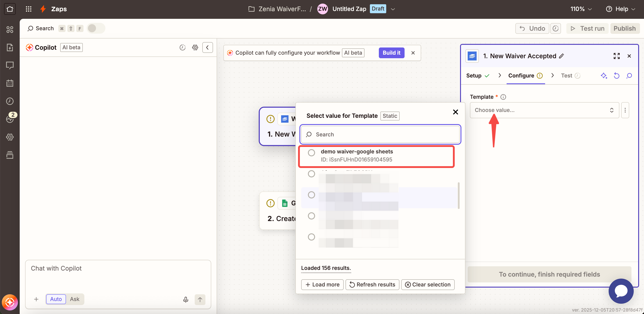Open the floating chat support bubble

point(621,291)
